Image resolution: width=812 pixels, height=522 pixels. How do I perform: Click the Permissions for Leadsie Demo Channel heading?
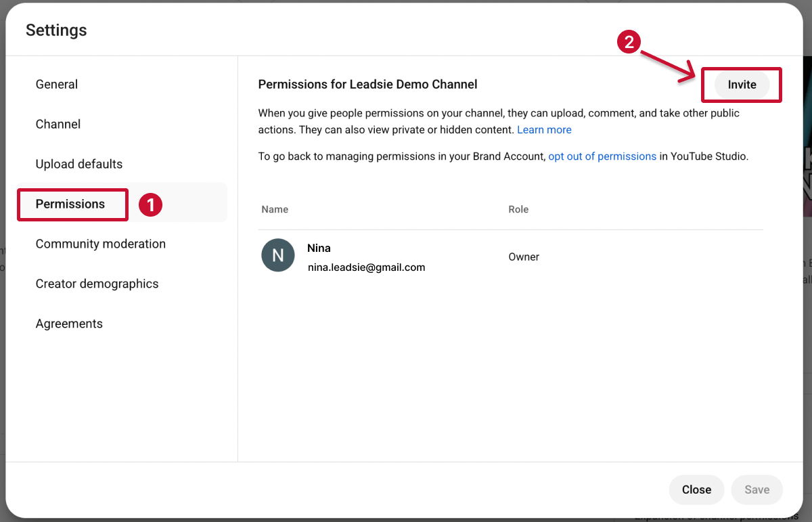point(368,85)
